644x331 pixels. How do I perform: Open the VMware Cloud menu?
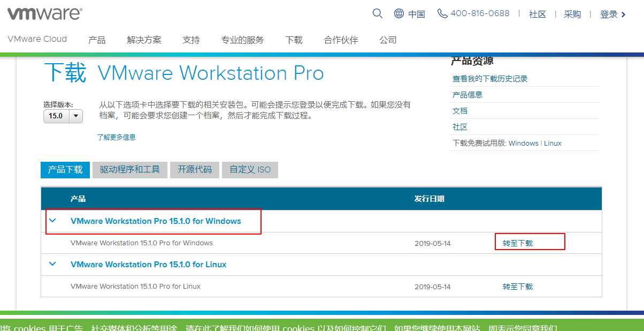tap(37, 39)
